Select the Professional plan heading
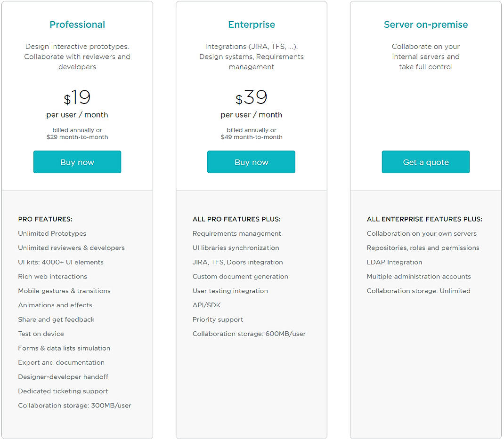 (x=77, y=24)
